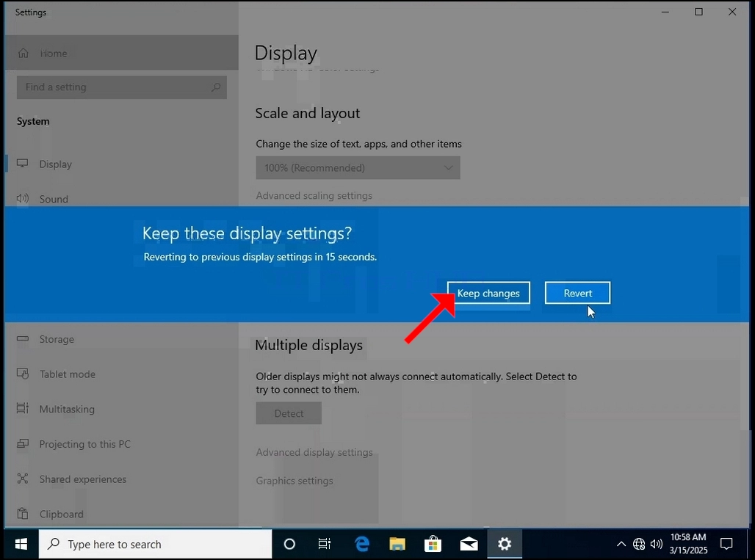Viewport: 755px width, 560px height.
Task: Click the Keep these display settings? title
Action: (247, 233)
